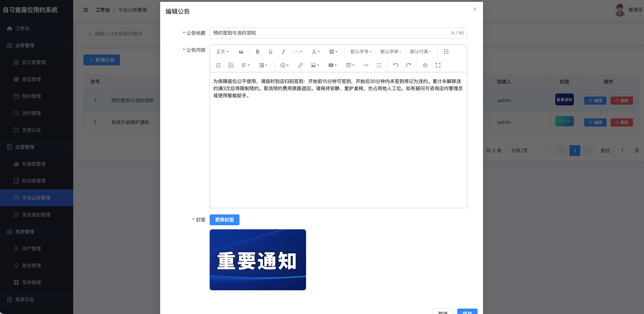Open the text alignment menu

pyautogui.click(x=245, y=65)
